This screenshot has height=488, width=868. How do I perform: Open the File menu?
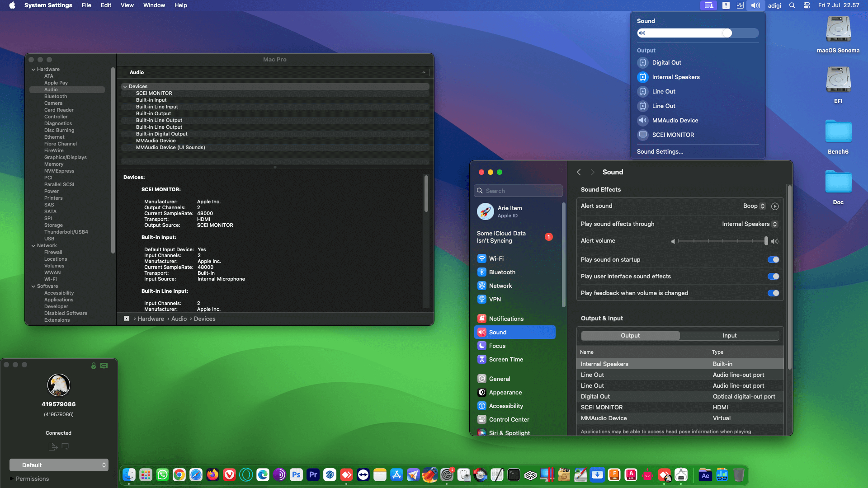pyautogui.click(x=86, y=5)
